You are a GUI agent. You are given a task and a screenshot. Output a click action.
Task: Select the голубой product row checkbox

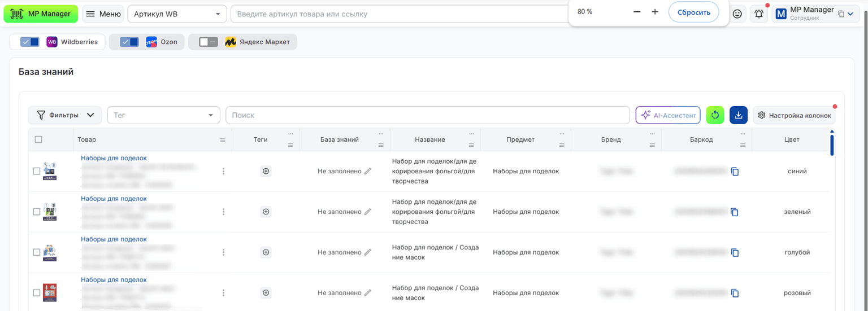(x=37, y=252)
